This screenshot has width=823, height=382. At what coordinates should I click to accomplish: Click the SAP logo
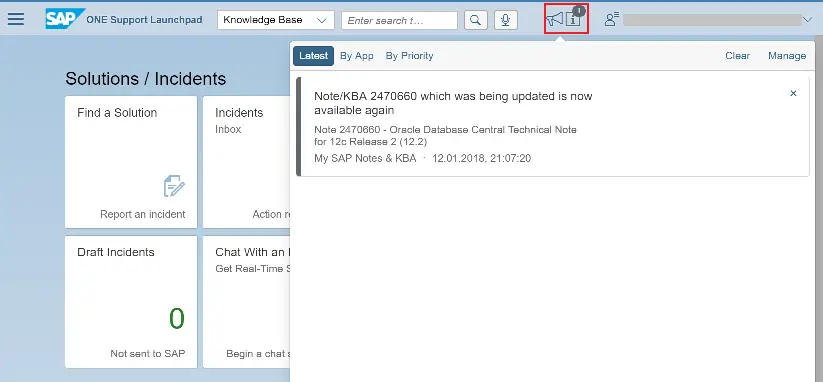tap(65, 19)
